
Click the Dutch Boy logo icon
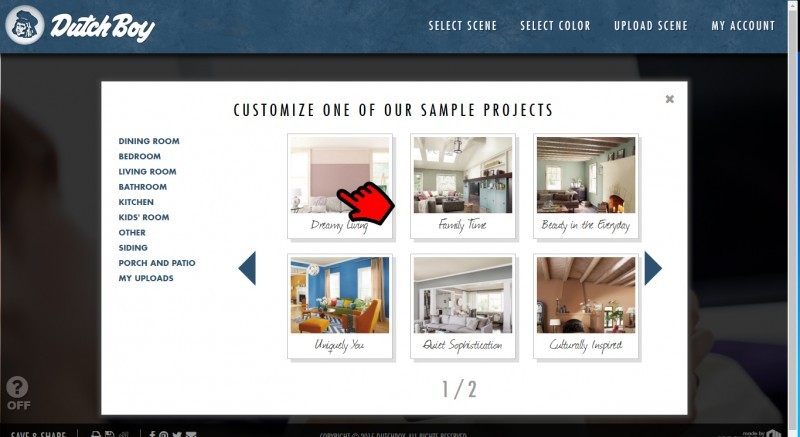[x=24, y=25]
